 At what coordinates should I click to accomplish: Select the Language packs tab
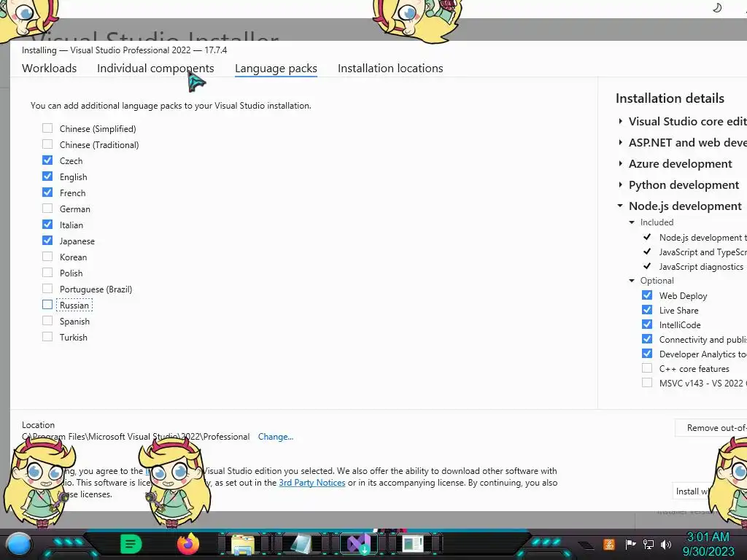pyautogui.click(x=276, y=69)
